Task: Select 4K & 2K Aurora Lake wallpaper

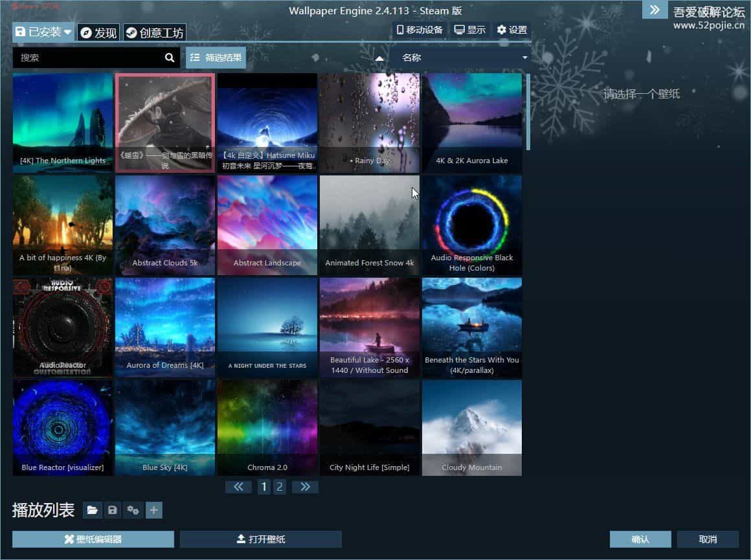Action: coord(472,123)
